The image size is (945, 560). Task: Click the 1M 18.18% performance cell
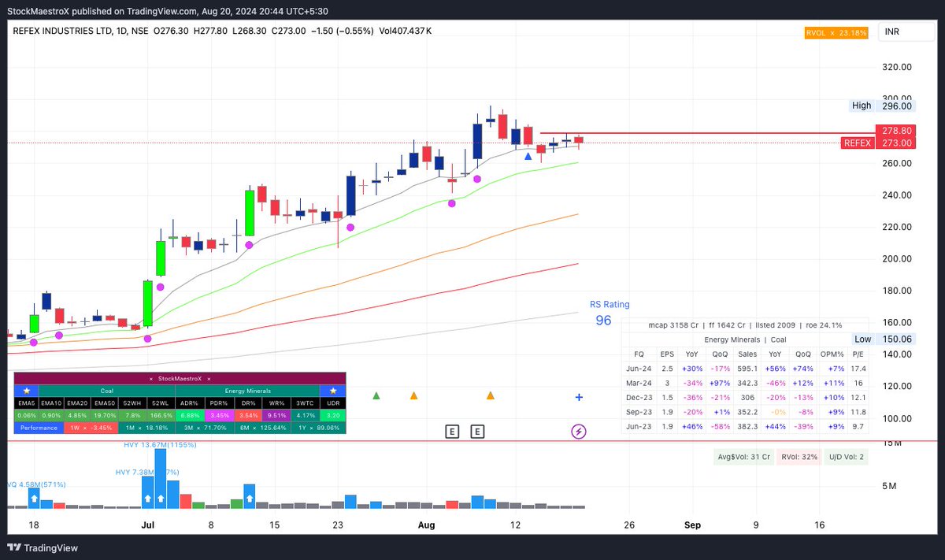tap(146, 428)
